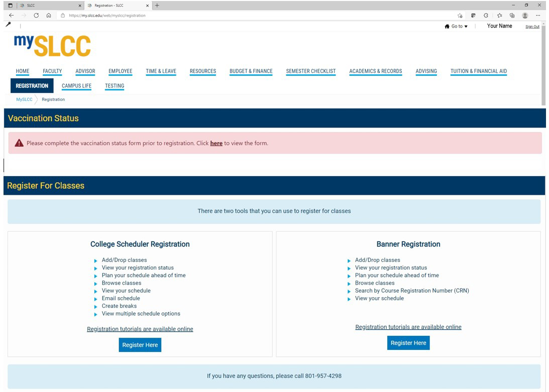The image size is (549, 392).
Task: Reload the page with the refresh icon
Action: 36,16
